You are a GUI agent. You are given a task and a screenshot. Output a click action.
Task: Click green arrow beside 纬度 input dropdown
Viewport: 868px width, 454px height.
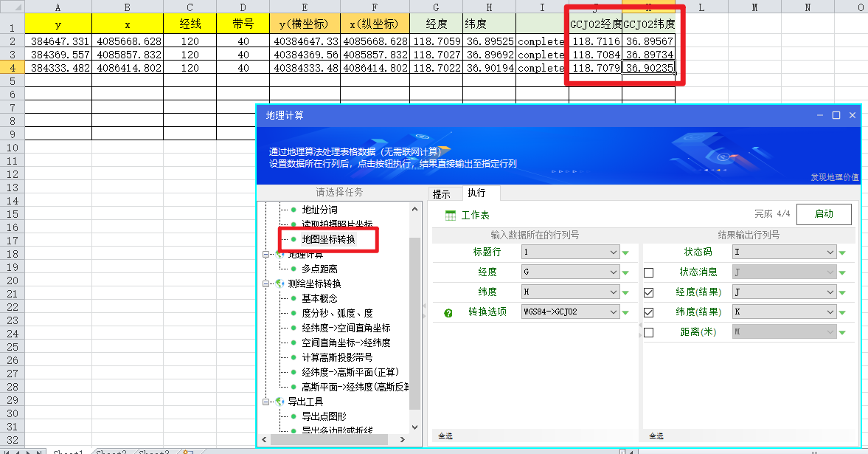pos(625,292)
